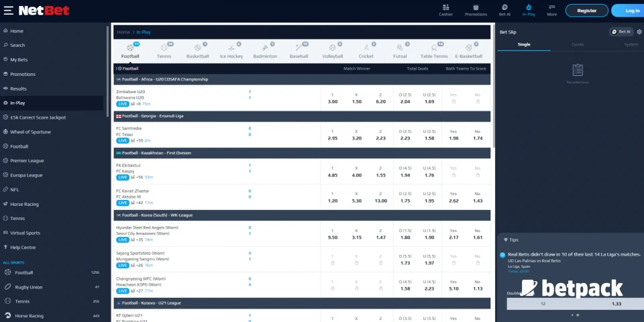This screenshot has width=644, height=322.
Task: Collapse Kazakhstan First Division section
Action: point(302,153)
